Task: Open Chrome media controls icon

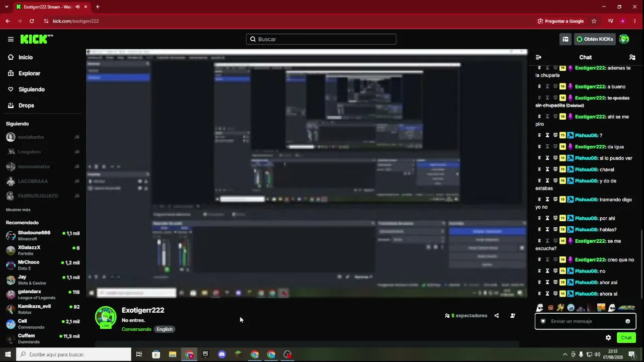Action: (611, 21)
